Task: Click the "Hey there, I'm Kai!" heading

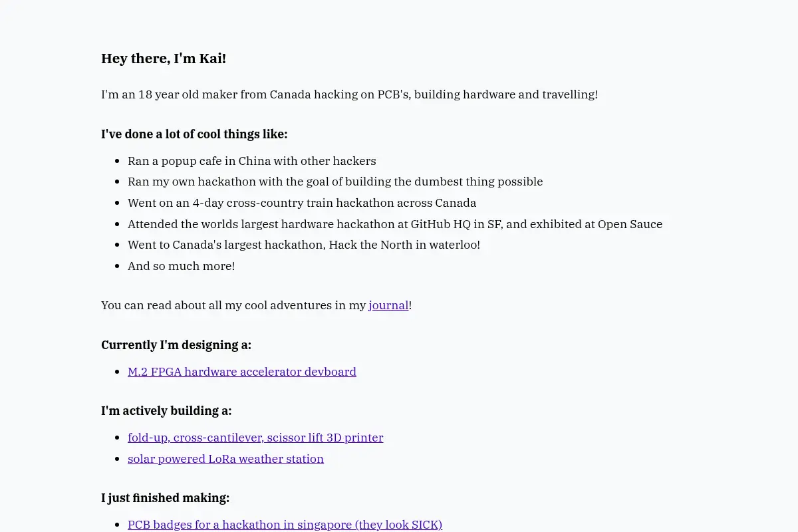Action: tap(164, 59)
